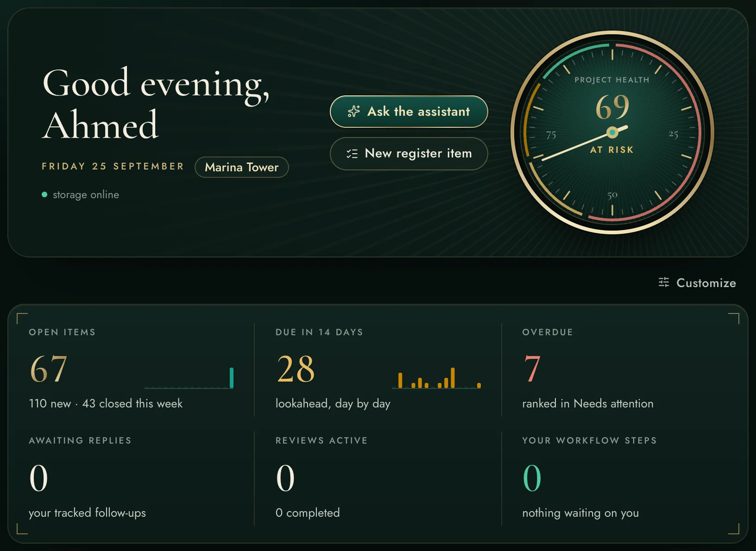
Task: Click the sliders icon beside Customize
Action: (664, 282)
